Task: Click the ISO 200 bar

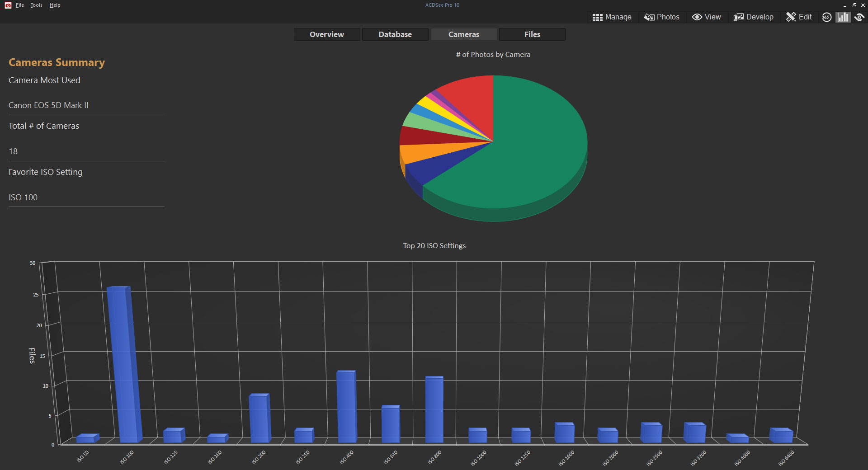Action: point(259,418)
